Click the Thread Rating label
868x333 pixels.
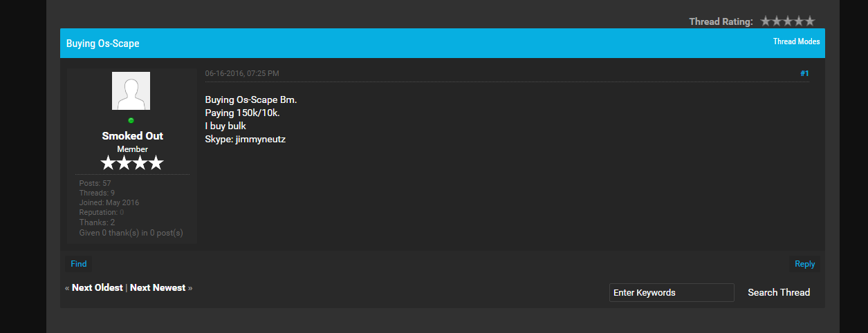[x=721, y=21]
